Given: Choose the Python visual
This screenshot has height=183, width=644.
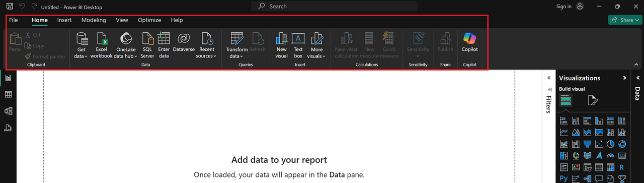Looking at the screenshot, I should (564, 178).
